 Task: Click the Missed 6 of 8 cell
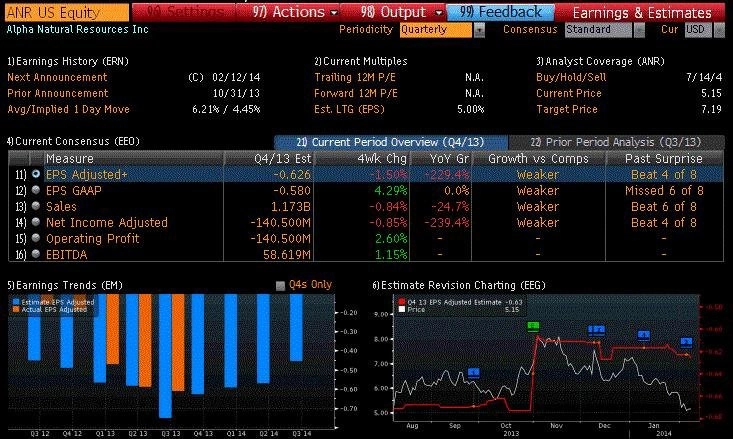(664, 190)
